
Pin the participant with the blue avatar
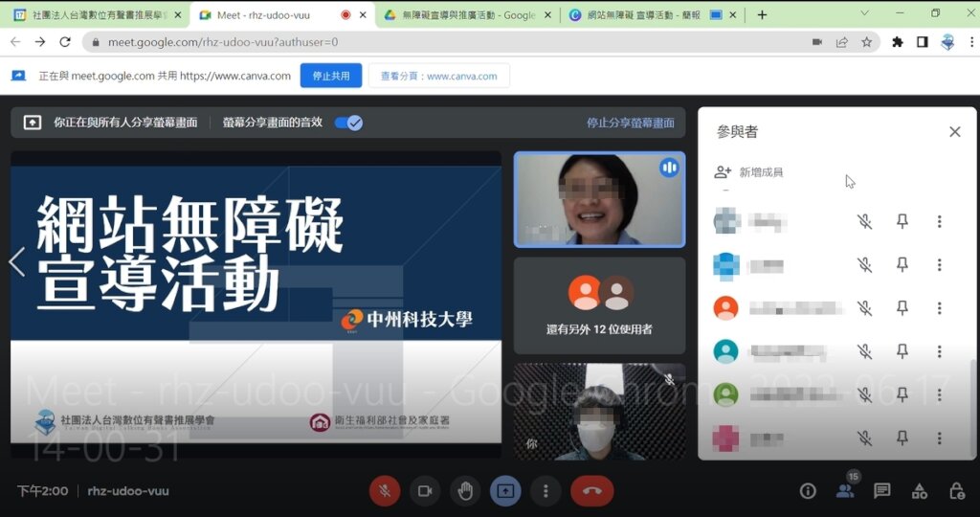point(902,264)
